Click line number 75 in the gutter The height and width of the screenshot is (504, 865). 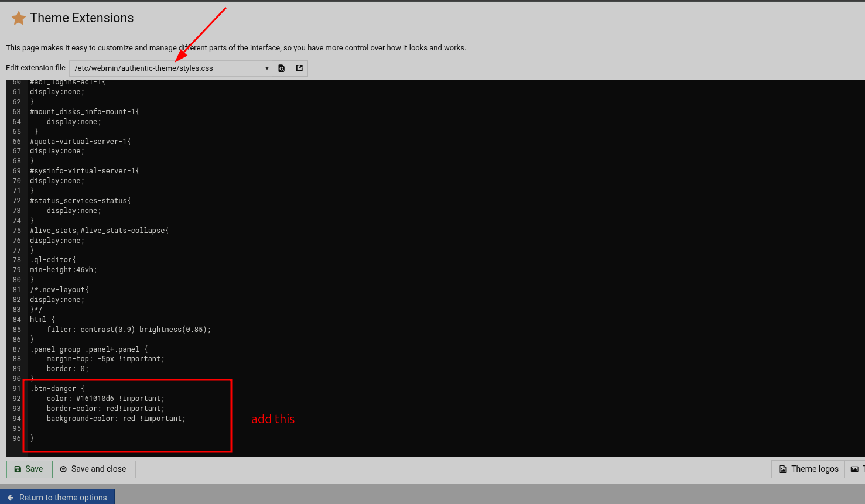tap(16, 231)
